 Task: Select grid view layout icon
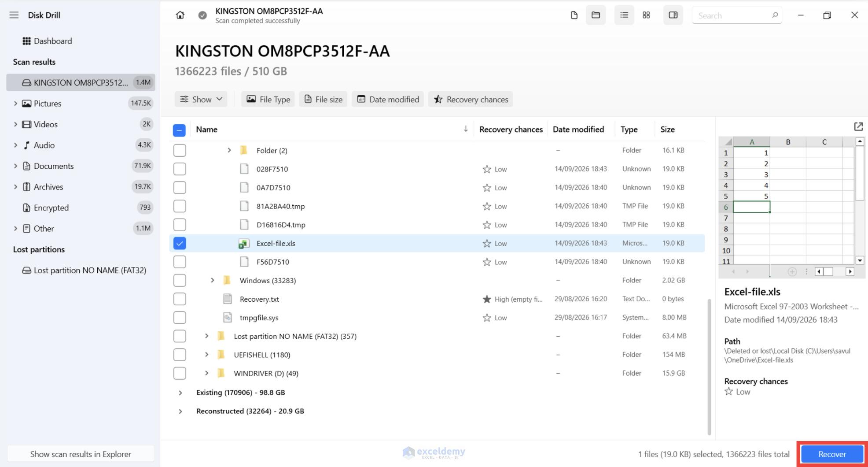click(x=646, y=15)
